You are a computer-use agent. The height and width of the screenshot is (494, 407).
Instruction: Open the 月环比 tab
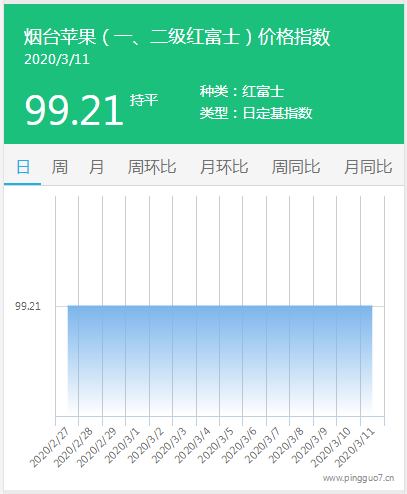pyautogui.click(x=224, y=167)
